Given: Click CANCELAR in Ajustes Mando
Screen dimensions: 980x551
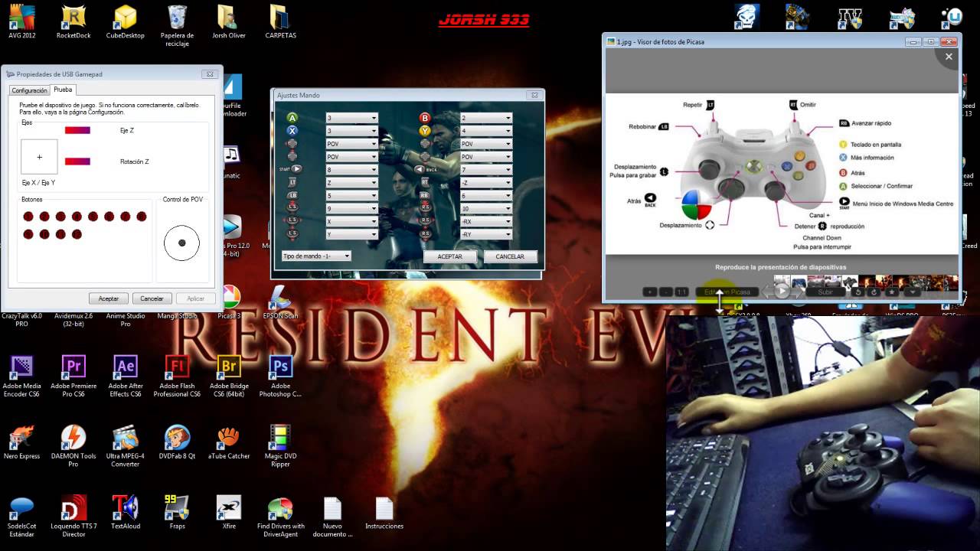Looking at the screenshot, I should [510, 256].
